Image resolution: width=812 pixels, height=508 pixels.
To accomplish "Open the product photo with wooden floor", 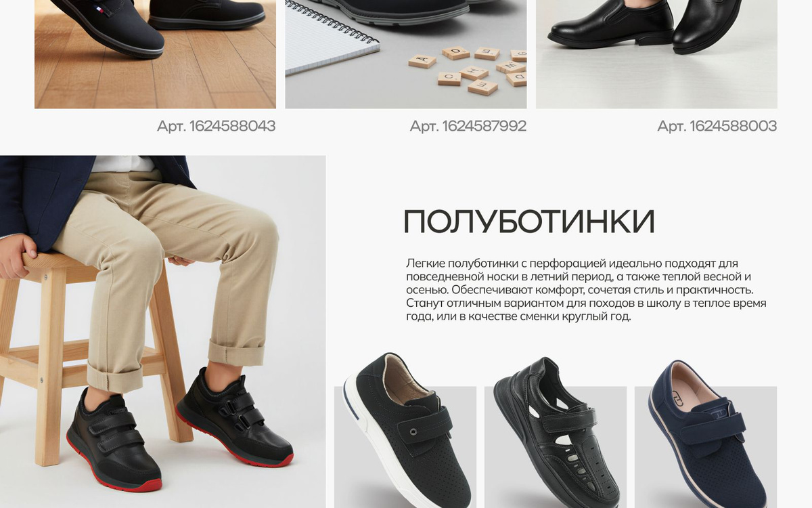I will click(x=155, y=54).
